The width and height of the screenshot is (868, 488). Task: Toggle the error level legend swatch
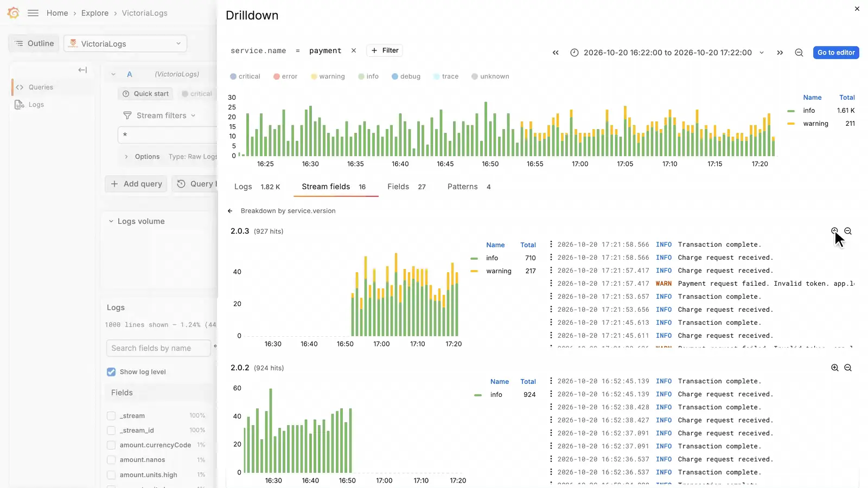coord(277,76)
